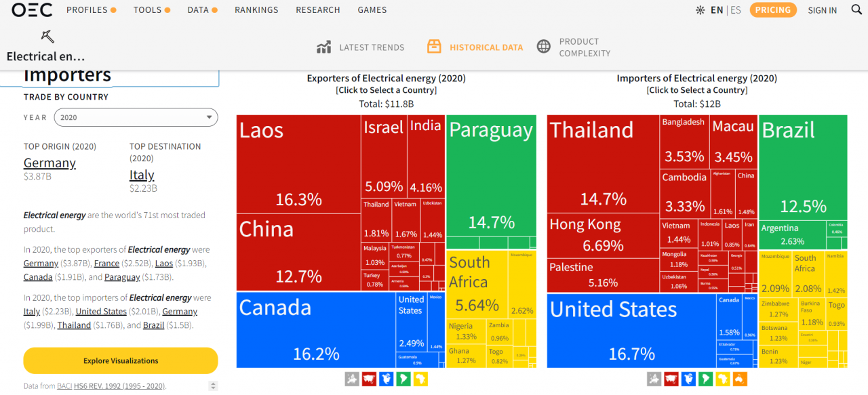868x395 pixels.
Task: Select Ghana 1.27% exporter cell
Action: (x=466, y=356)
